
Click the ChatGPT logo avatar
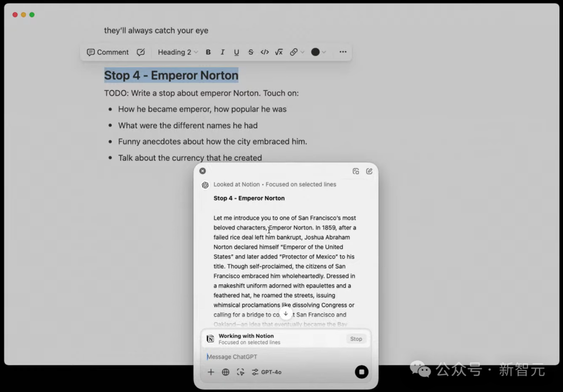point(205,185)
